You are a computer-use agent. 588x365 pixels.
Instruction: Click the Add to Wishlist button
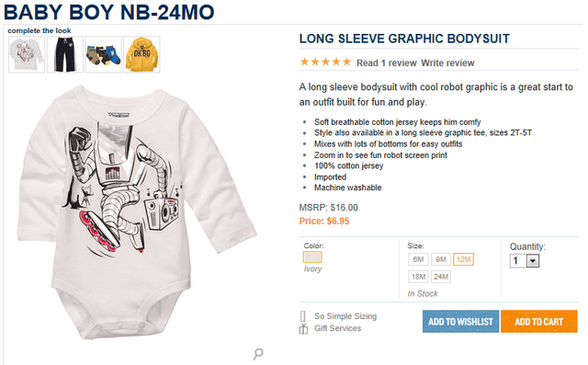pos(461,322)
